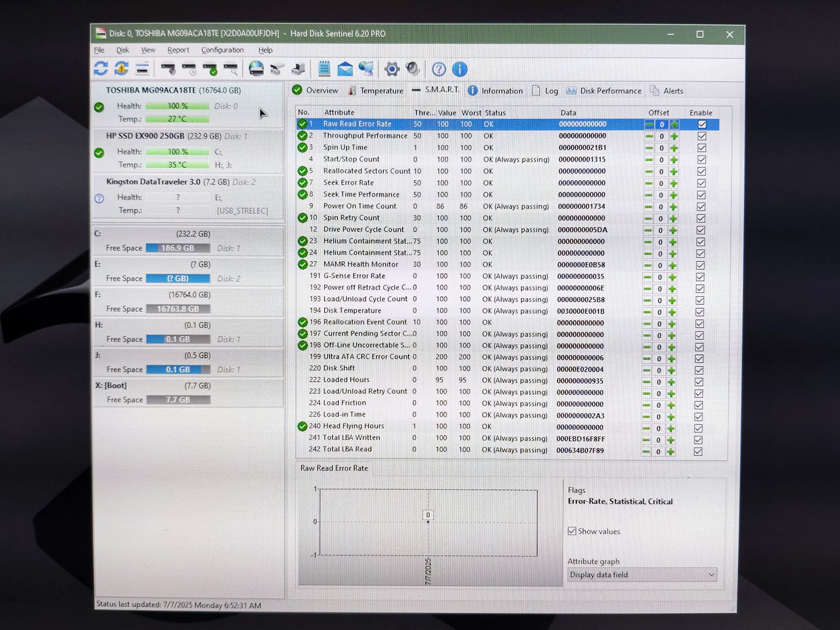
Task: Sort by the Data column header
Action: pyautogui.click(x=568, y=113)
